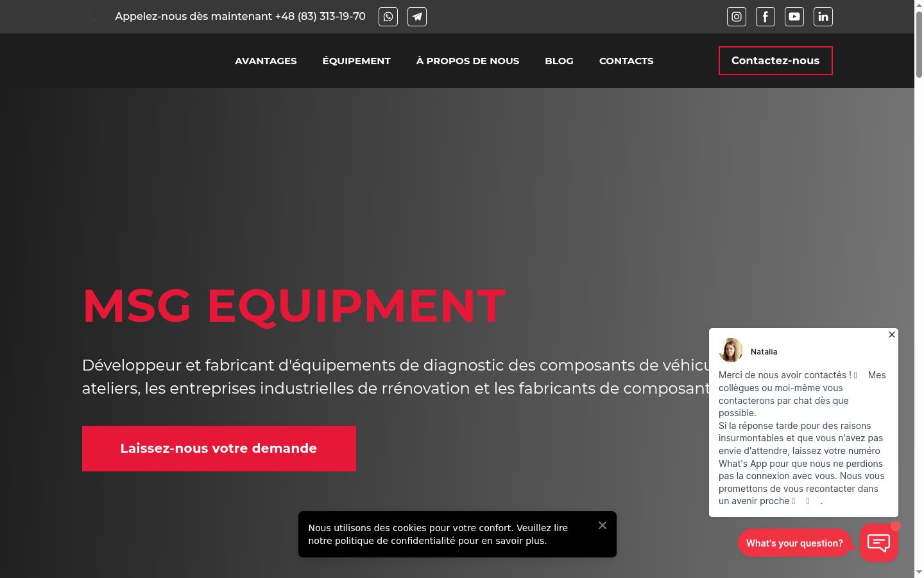Click the scrollbar down arrow
Image resolution: width=924 pixels, height=578 pixels.
pos(919,572)
